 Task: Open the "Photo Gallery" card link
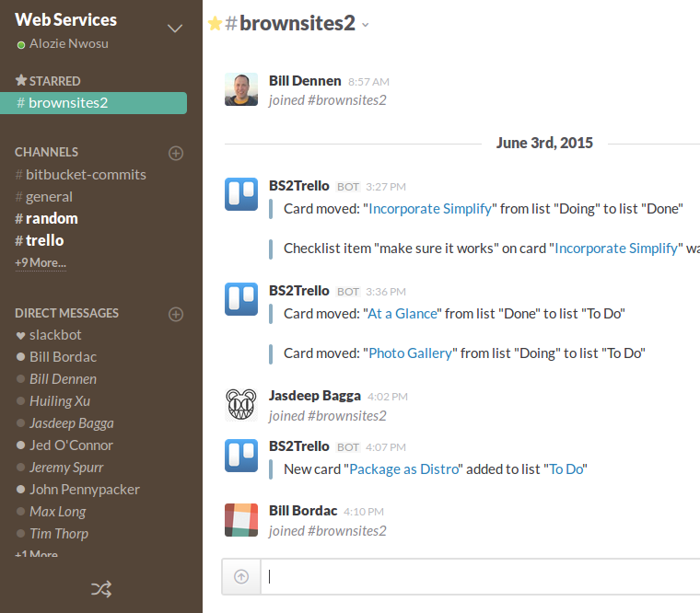coord(410,353)
